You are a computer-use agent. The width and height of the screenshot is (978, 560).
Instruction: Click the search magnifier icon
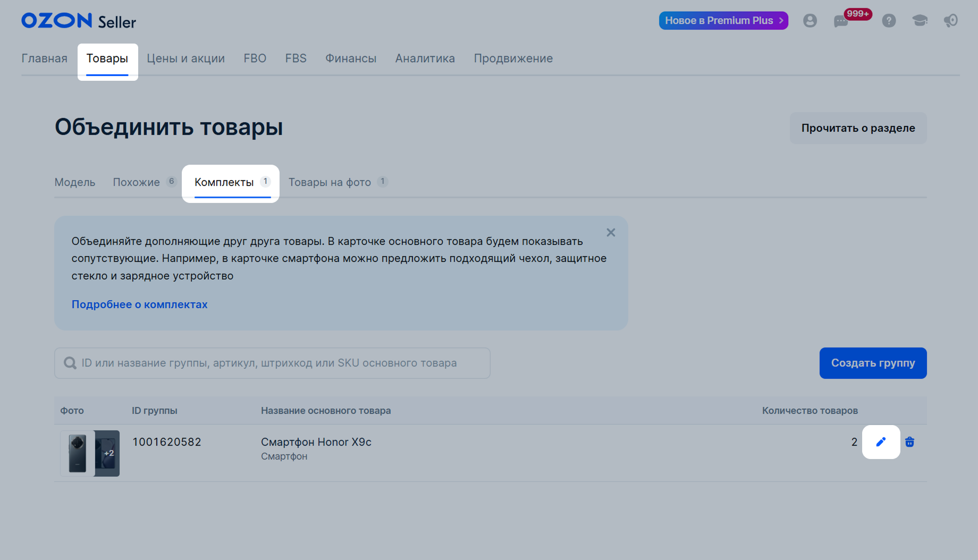click(70, 363)
